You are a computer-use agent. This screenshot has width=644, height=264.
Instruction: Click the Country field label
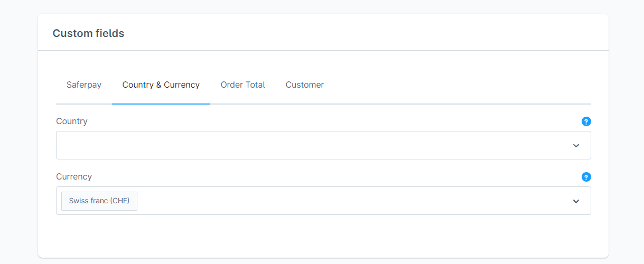[x=72, y=121]
